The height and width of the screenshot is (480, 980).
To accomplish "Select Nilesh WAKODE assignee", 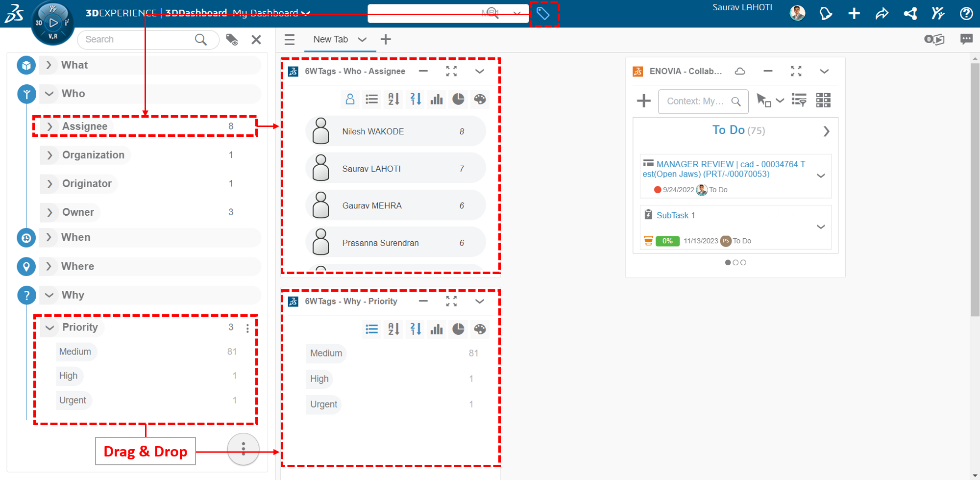I will (x=395, y=131).
